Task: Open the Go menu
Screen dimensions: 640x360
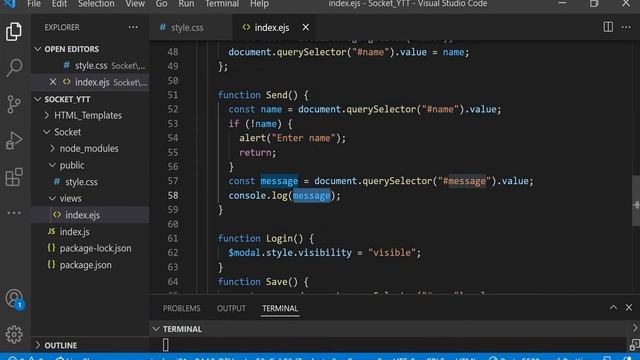Action: tap(161, 4)
